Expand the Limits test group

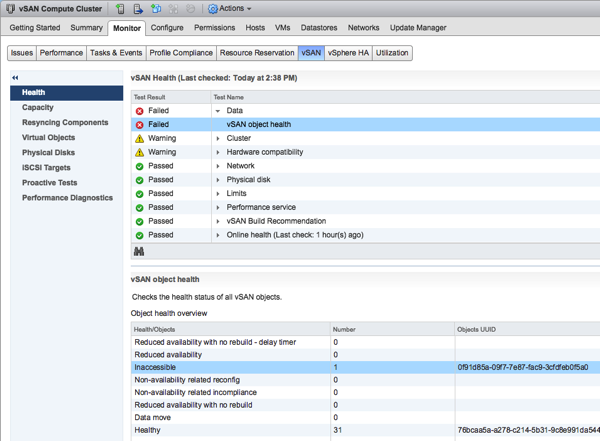(218, 194)
